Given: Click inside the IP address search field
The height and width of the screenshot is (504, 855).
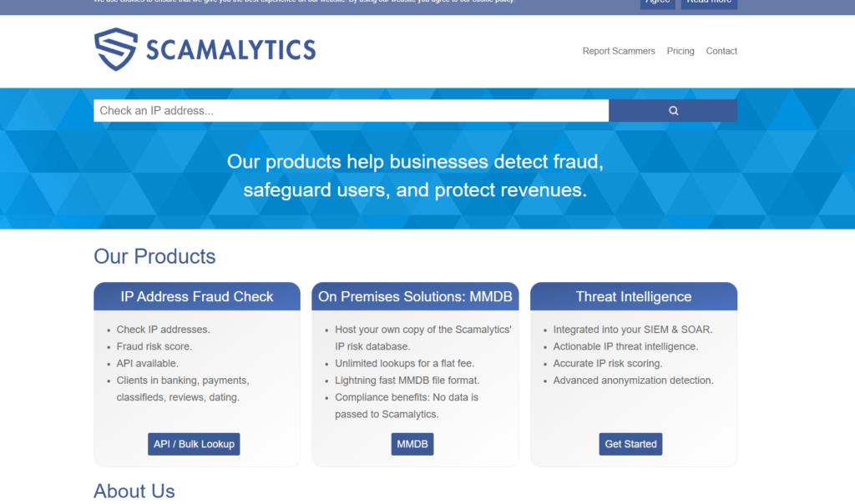Looking at the screenshot, I should click(351, 110).
